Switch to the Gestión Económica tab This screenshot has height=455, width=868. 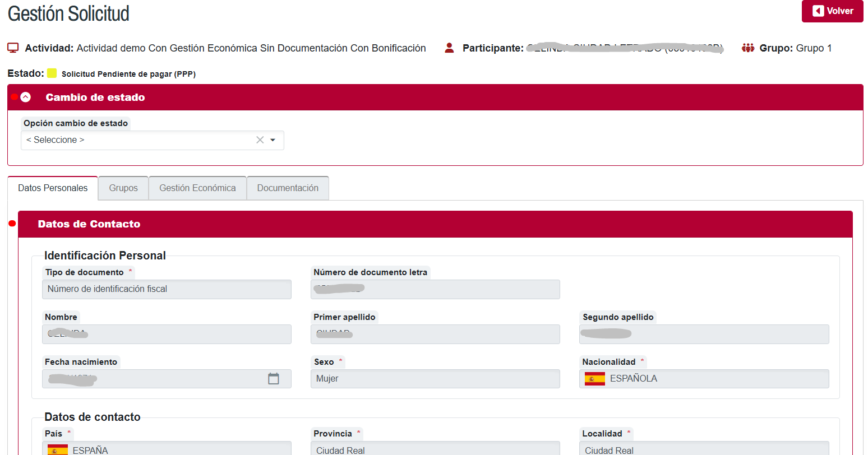click(x=197, y=188)
